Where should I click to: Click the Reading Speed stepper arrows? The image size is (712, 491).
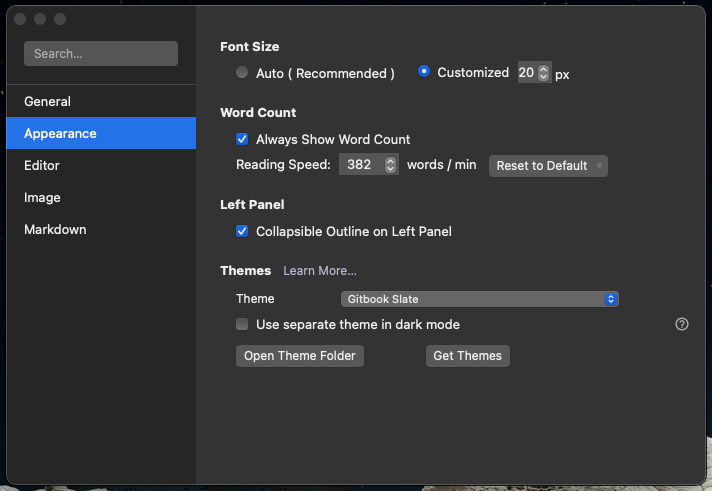[x=390, y=165]
